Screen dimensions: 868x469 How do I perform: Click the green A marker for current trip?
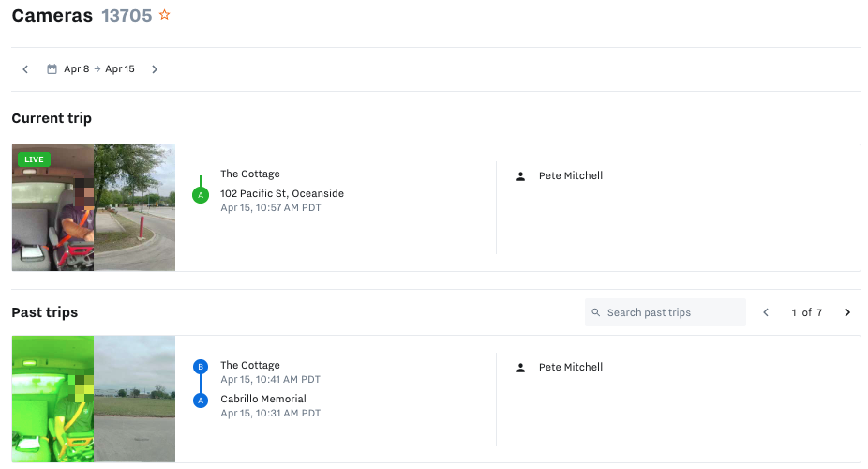tap(200, 195)
